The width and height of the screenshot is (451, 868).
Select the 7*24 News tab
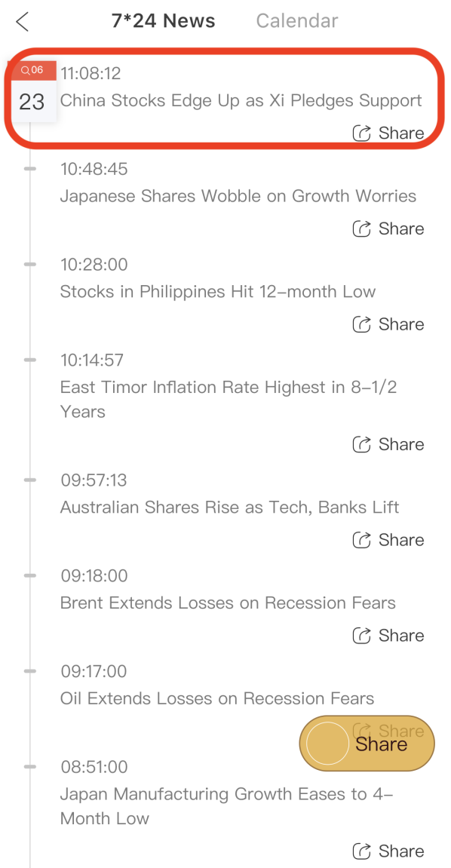tap(163, 21)
